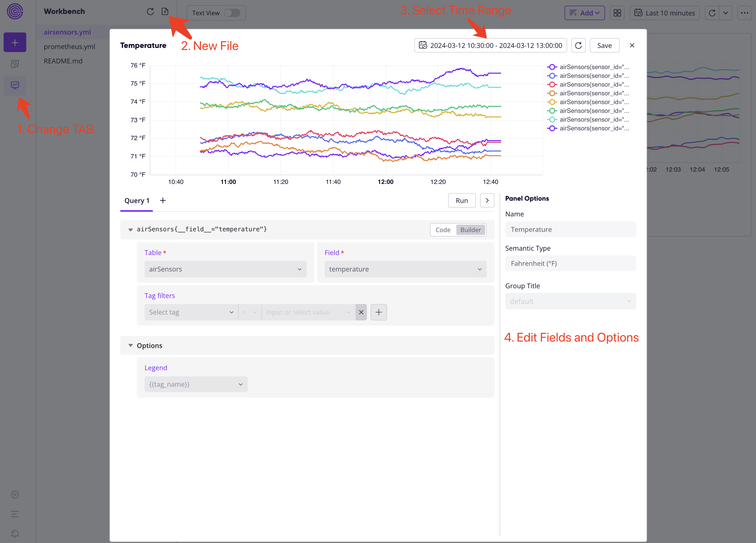This screenshot has height=543, width=756.
Task: Open the dashboard workbench sidebar icon
Action: [x=15, y=85]
